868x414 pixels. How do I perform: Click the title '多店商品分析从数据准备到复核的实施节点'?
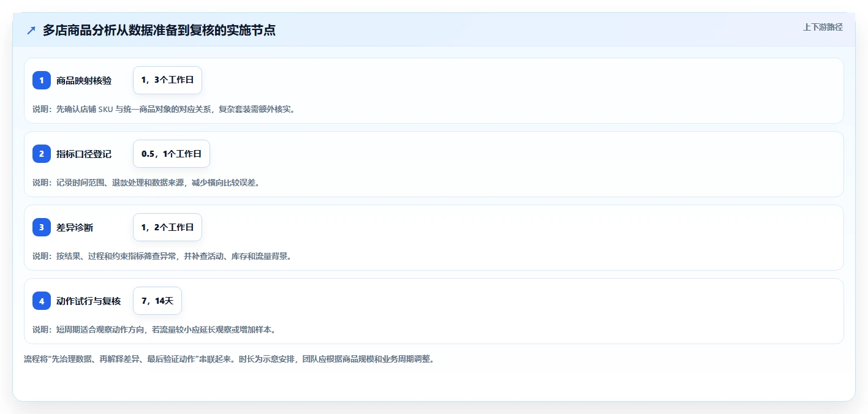click(159, 30)
